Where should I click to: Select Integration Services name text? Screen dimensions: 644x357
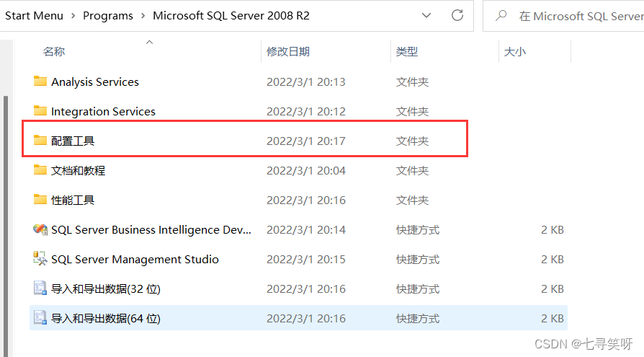point(103,112)
